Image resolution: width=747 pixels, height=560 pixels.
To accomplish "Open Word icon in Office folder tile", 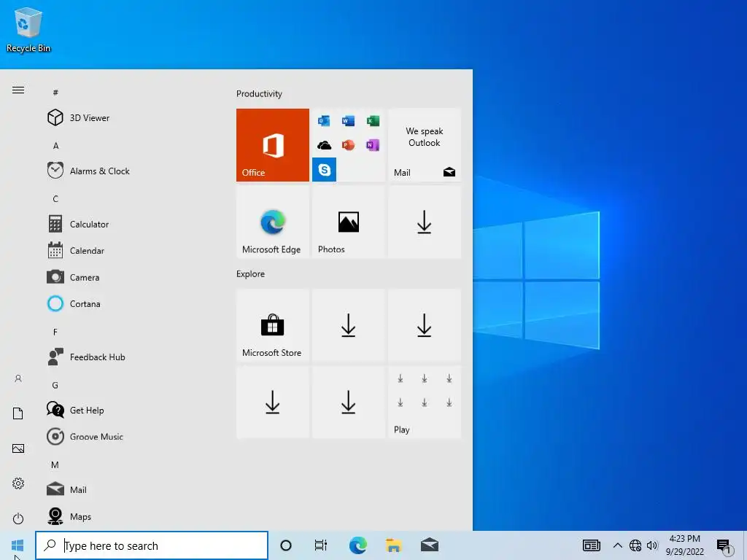I will pyautogui.click(x=348, y=121).
